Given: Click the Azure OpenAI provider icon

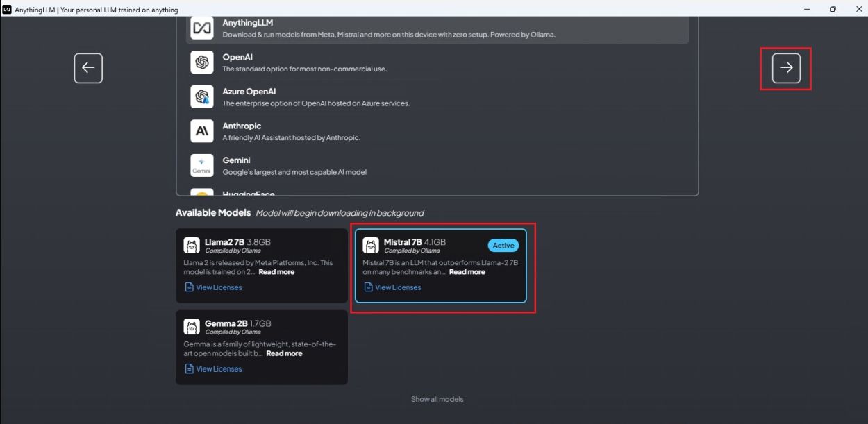Looking at the screenshot, I should (202, 96).
